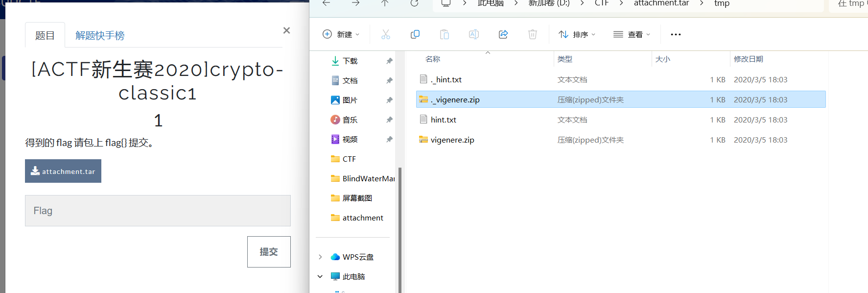Viewport: 868px width, 293px height.
Task: Click the Rename icon in Explorer toolbar
Action: coord(474,34)
